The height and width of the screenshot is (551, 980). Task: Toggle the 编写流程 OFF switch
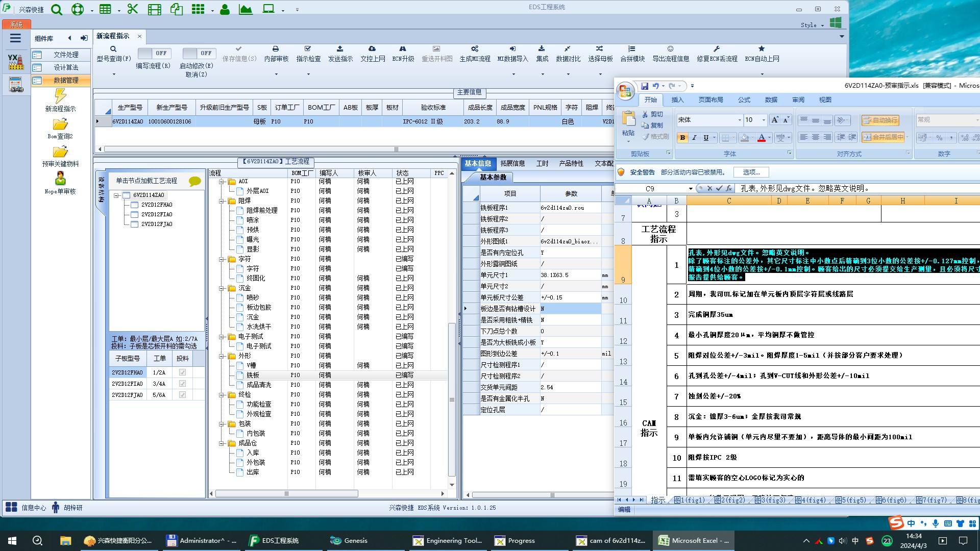(x=154, y=53)
